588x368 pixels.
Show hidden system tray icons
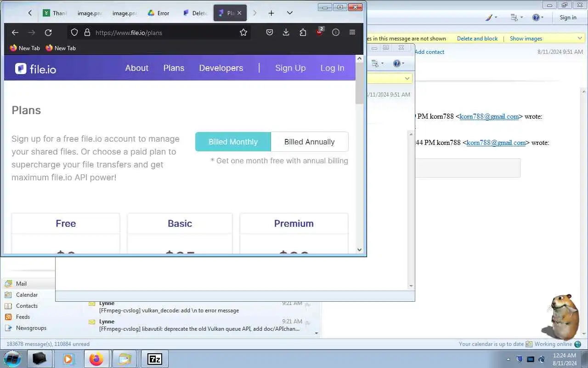coord(508,359)
